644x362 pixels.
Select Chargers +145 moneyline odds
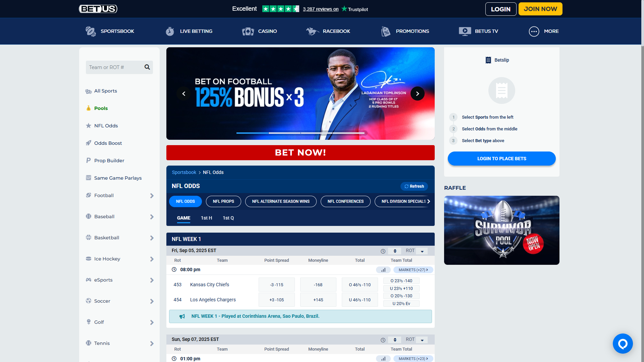pos(318,300)
